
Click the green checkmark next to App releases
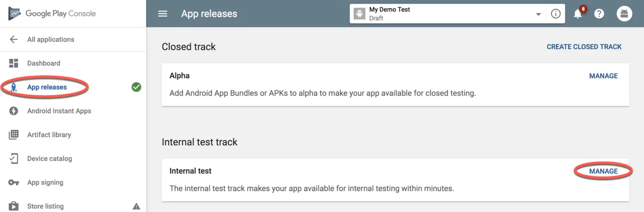(136, 87)
